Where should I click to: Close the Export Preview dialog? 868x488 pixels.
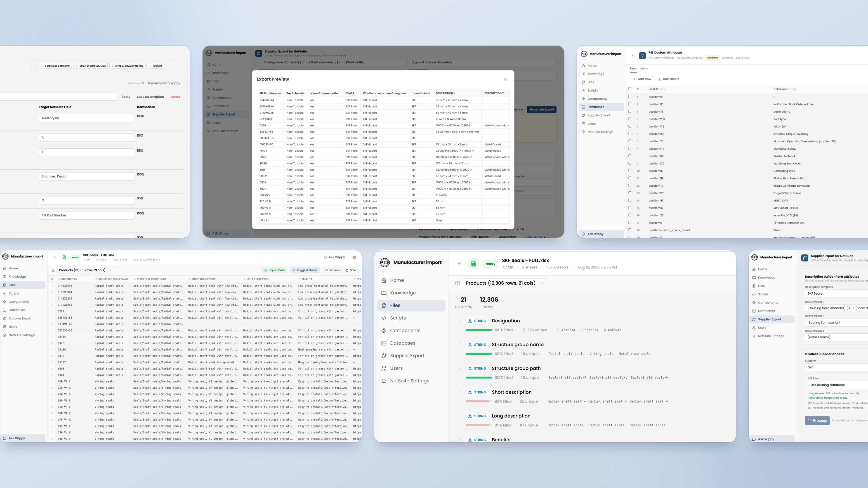click(505, 79)
